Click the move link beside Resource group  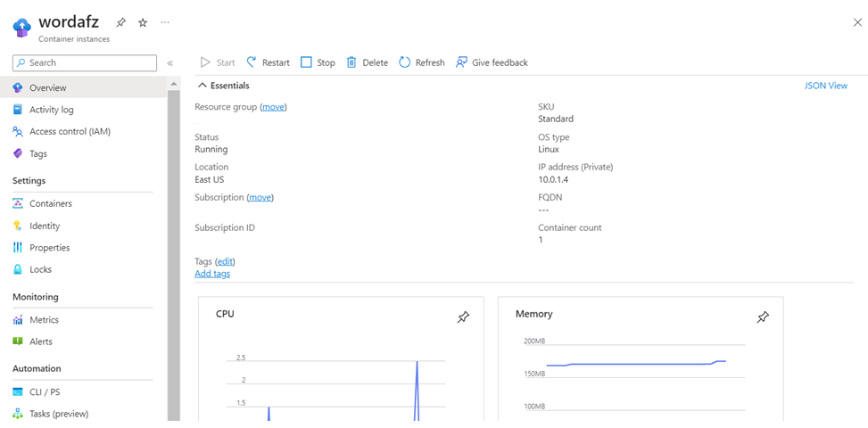[x=273, y=107]
